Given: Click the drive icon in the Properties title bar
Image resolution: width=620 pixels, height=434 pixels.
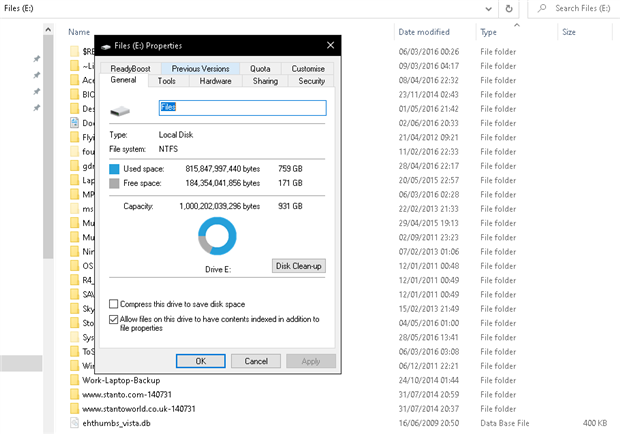Looking at the screenshot, I should click(106, 46).
